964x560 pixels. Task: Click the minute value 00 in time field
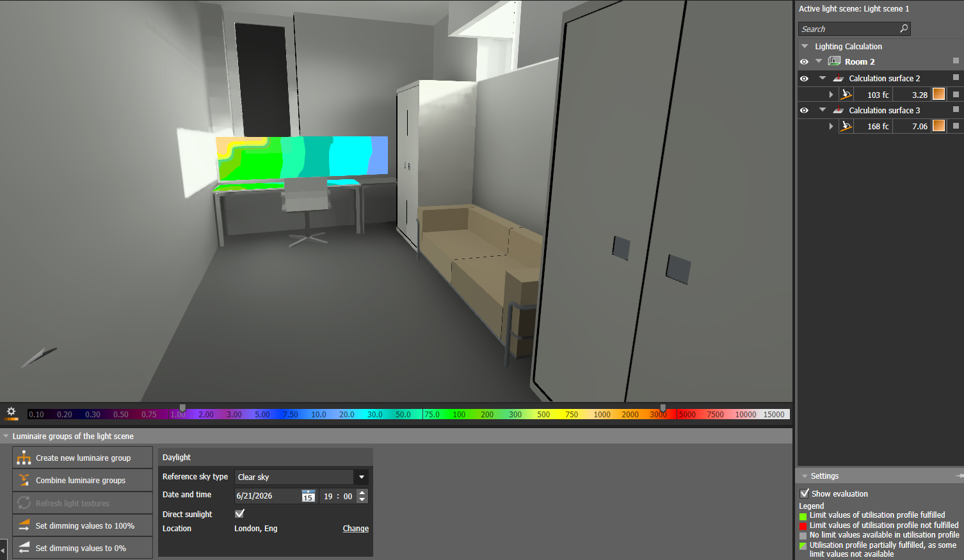[x=348, y=496]
